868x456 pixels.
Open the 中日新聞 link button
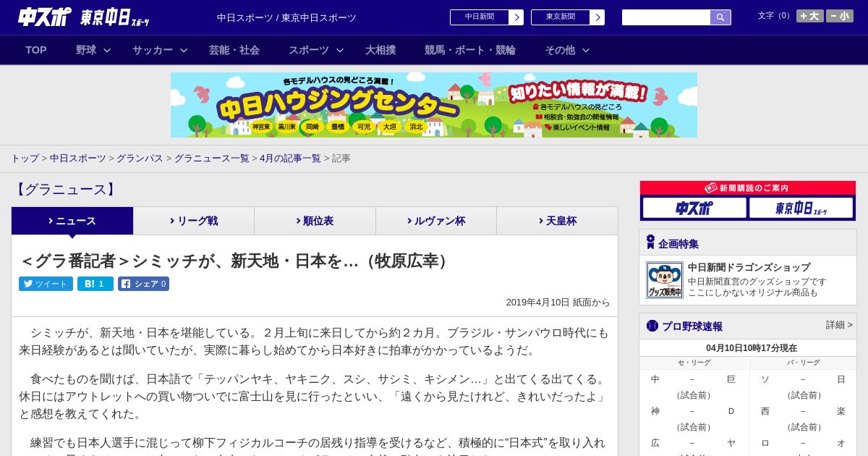point(479,17)
